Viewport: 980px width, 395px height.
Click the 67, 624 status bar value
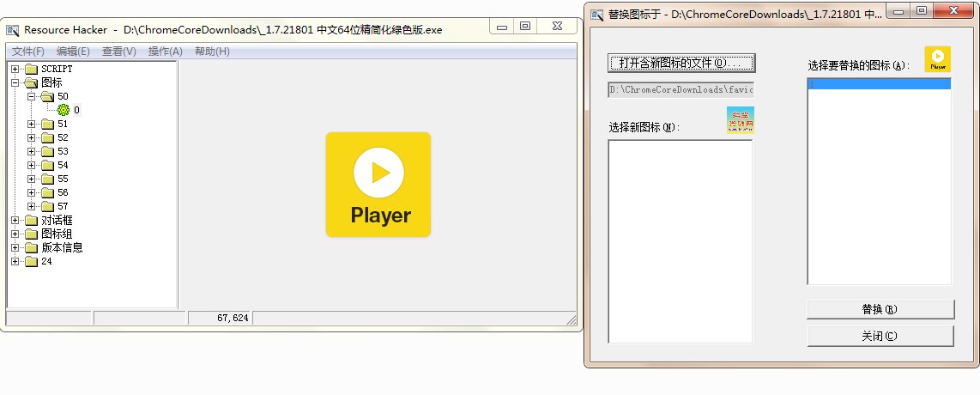(233, 318)
